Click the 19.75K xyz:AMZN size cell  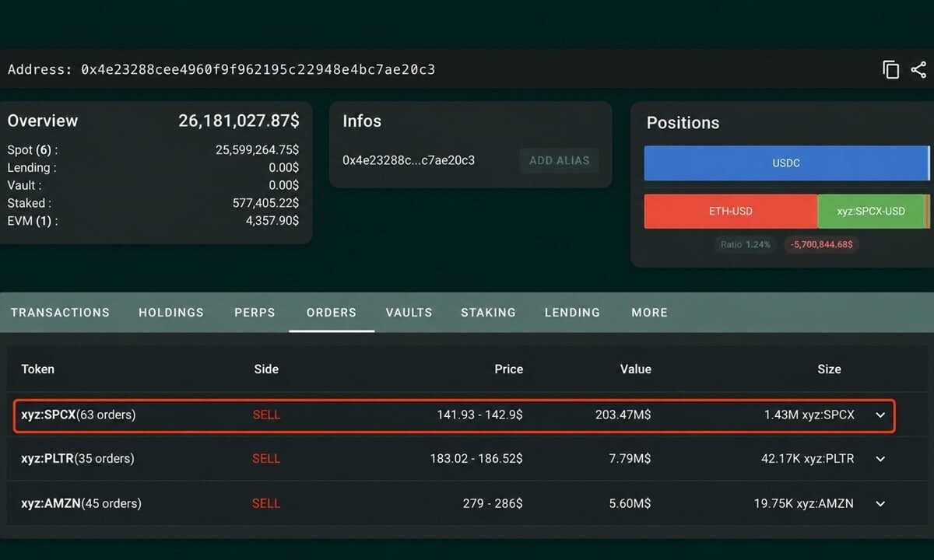point(803,504)
